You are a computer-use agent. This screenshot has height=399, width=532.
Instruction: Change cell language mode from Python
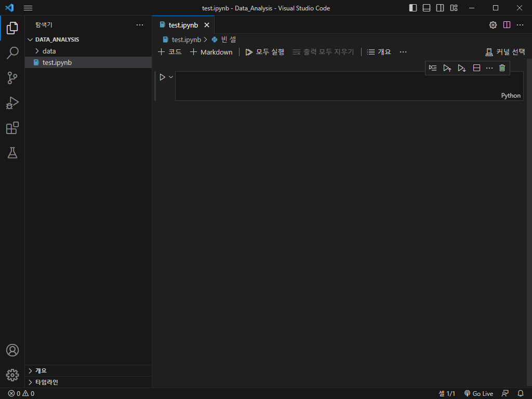(511, 96)
